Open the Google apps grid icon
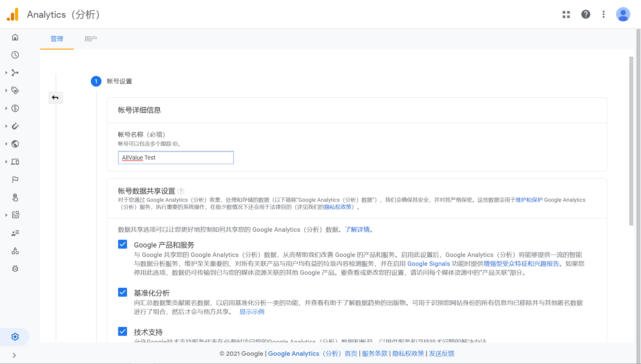641x364 pixels. pyautogui.click(x=566, y=14)
